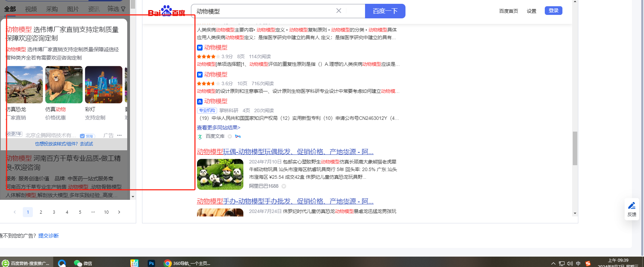
Task: Click the 阿里巴巴1688 source link
Action: coord(264,186)
